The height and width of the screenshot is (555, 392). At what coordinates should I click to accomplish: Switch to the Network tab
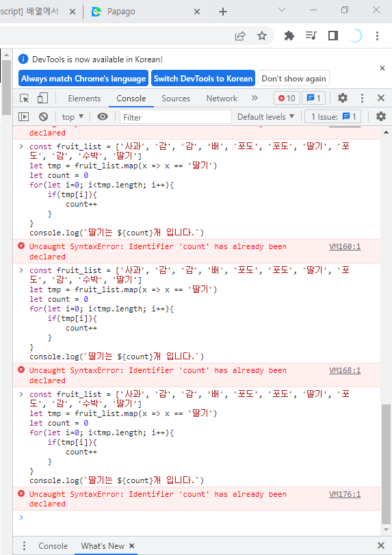[x=222, y=99]
